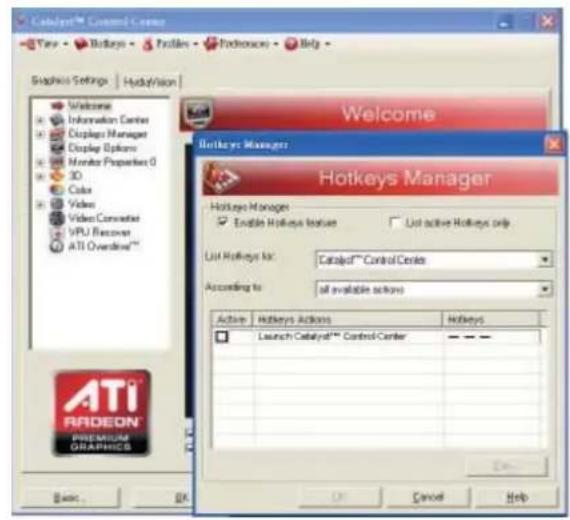
Task: Switch to the HydraVision tab
Action: [x=149, y=82]
